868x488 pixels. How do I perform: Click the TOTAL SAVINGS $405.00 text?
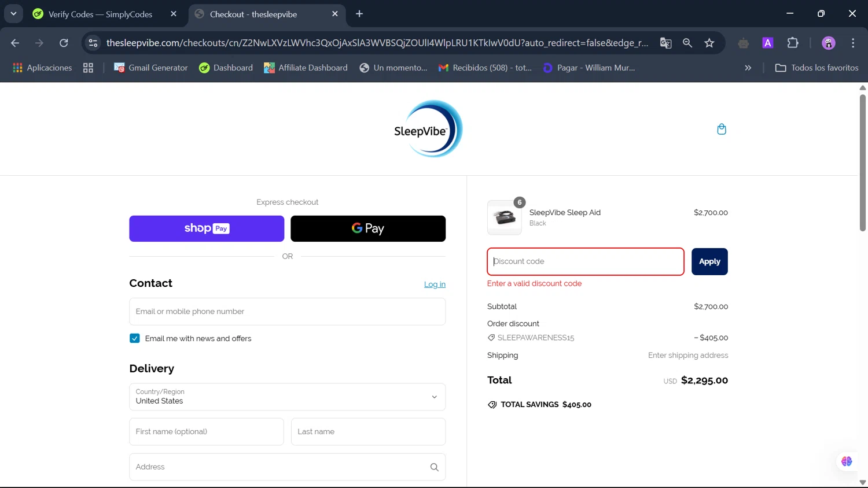[x=546, y=405]
